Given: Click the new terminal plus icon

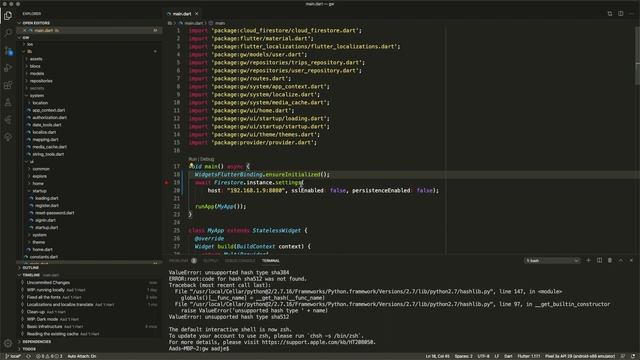Looking at the screenshot, I should pyautogui.click(x=588, y=260).
